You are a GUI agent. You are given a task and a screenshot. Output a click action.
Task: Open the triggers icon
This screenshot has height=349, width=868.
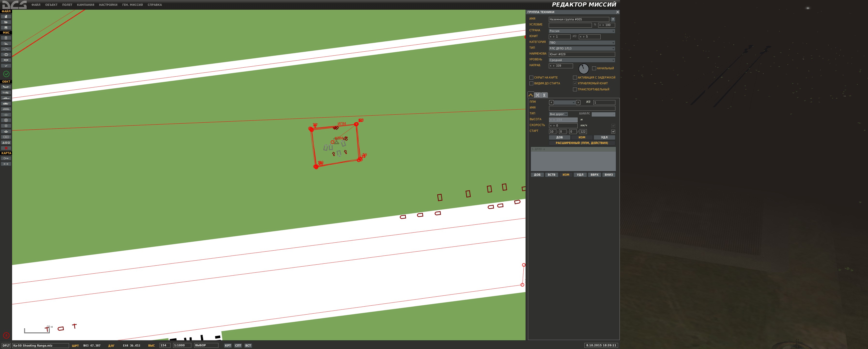coord(6,49)
